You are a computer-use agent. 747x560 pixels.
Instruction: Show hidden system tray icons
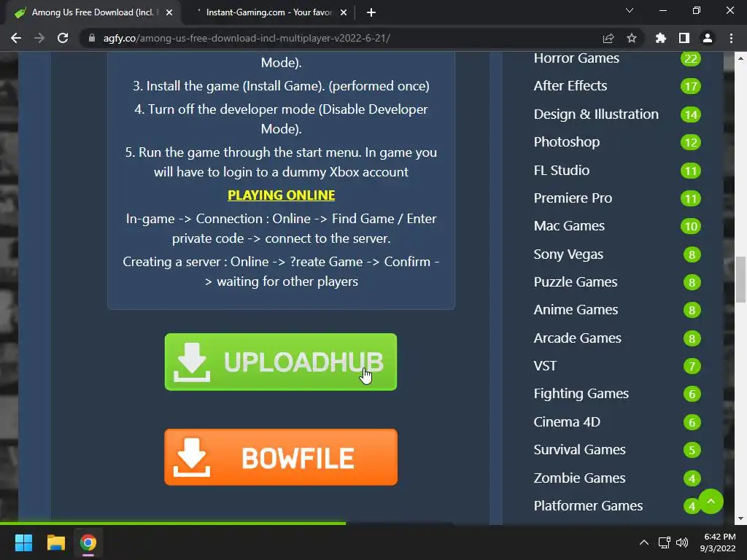[x=643, y=542]
